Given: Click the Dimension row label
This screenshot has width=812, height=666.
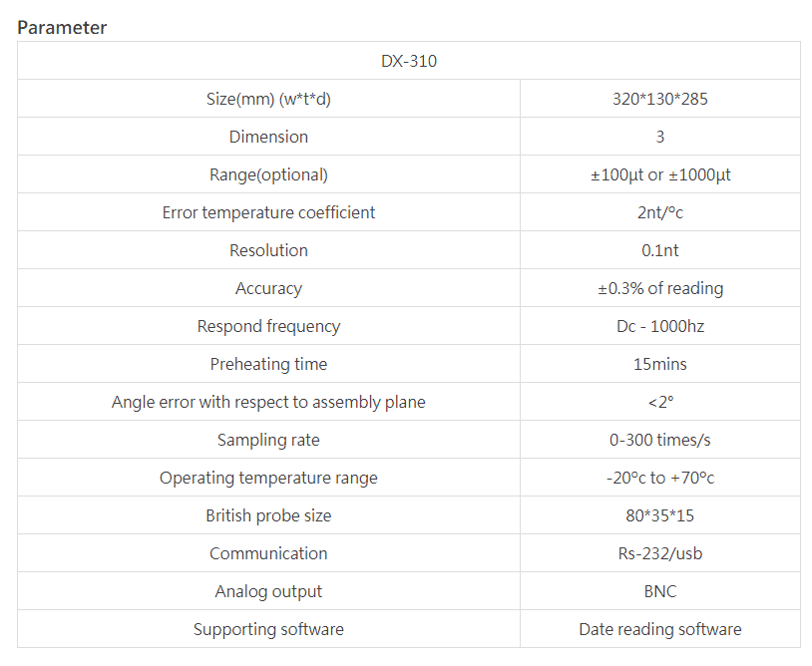Looking at the screenshot, I should click(x=268, y=137).
